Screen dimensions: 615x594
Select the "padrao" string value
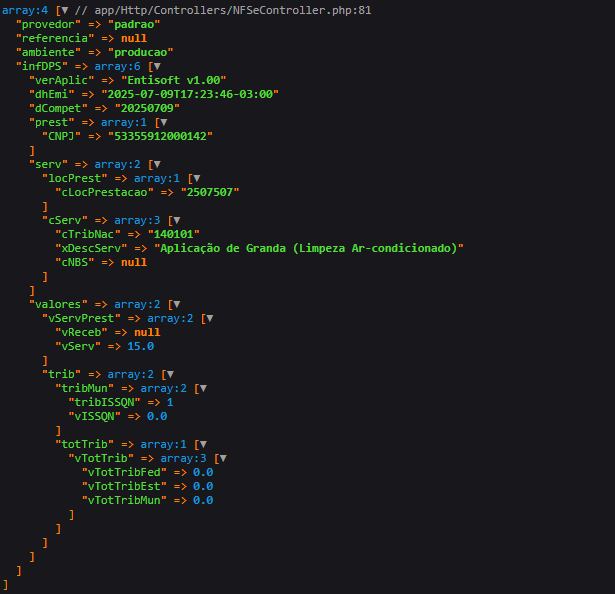(x=134, y=25)
